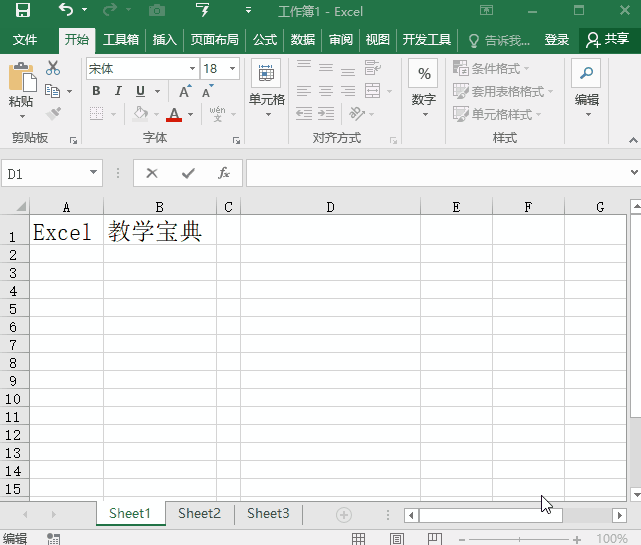The height and width of the screenshot is (545, 641).
Task: Click the 共享 share button
Action: (608, 40)
